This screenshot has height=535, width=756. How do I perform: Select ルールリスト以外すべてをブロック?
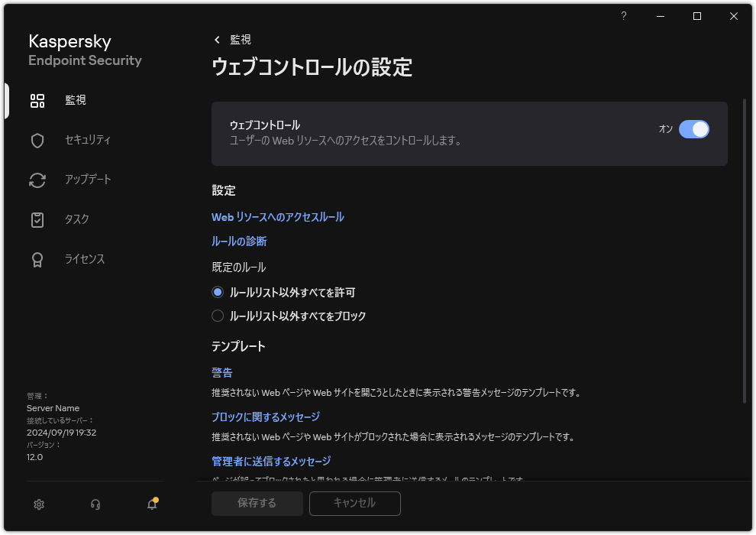click(x=218, y=316)
